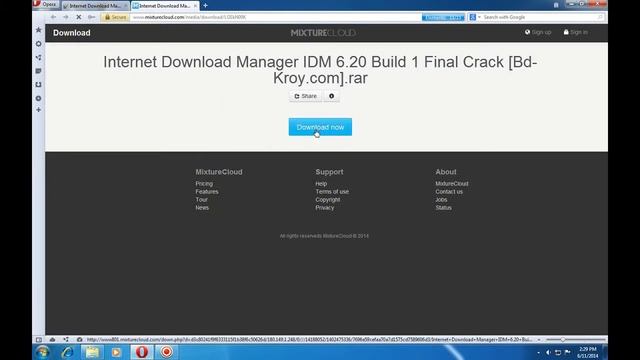Open the Privacy footer link

click(x=324, y=208)
